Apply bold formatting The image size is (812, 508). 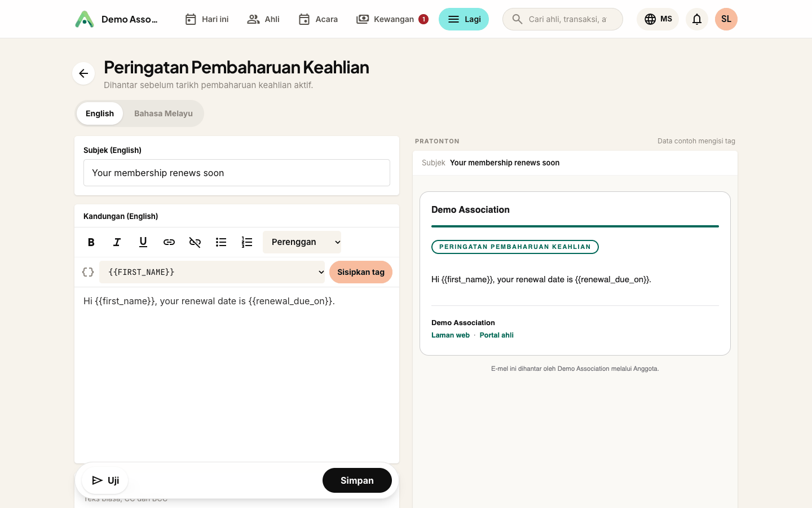tap(91, 242)
